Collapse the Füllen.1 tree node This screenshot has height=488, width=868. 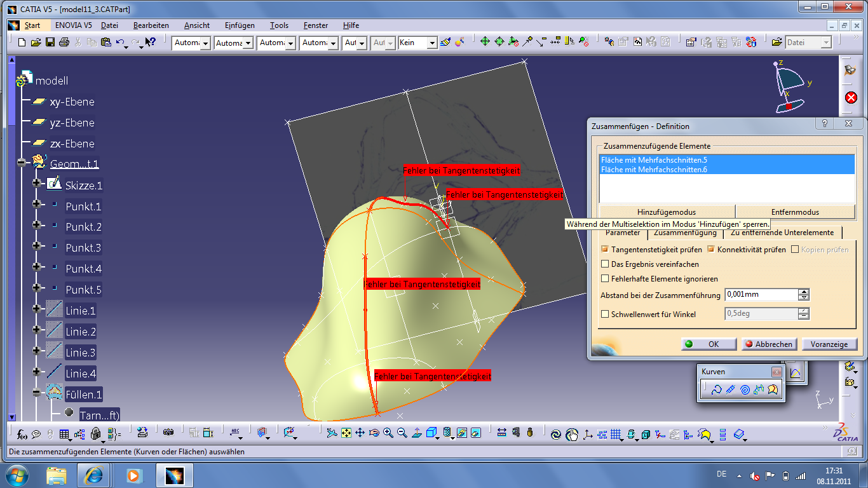pos(37,393)
